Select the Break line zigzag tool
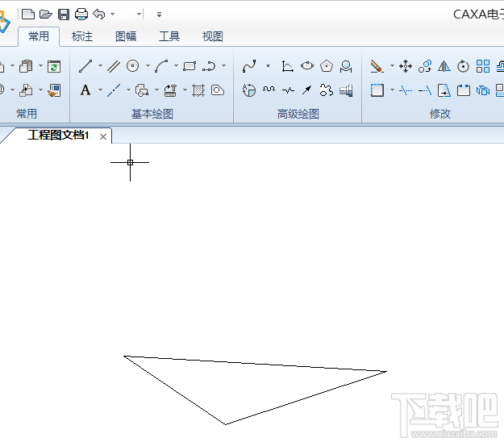This screenshot has height=442, width=504. 288,90
